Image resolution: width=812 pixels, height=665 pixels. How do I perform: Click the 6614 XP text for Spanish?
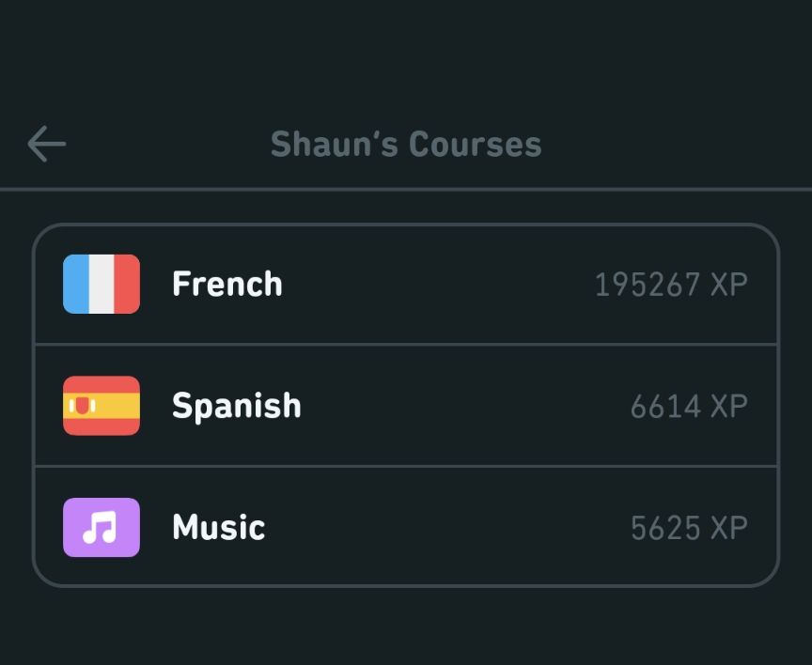point(687,405)
